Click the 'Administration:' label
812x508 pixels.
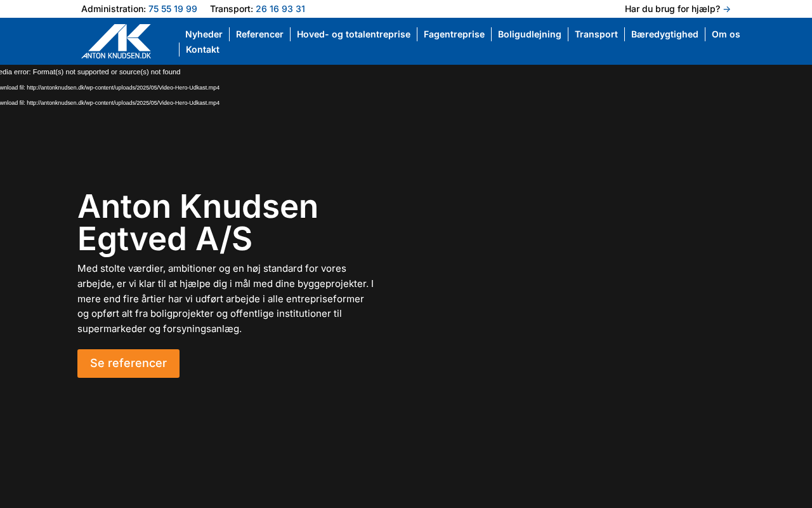coord(114,9)
